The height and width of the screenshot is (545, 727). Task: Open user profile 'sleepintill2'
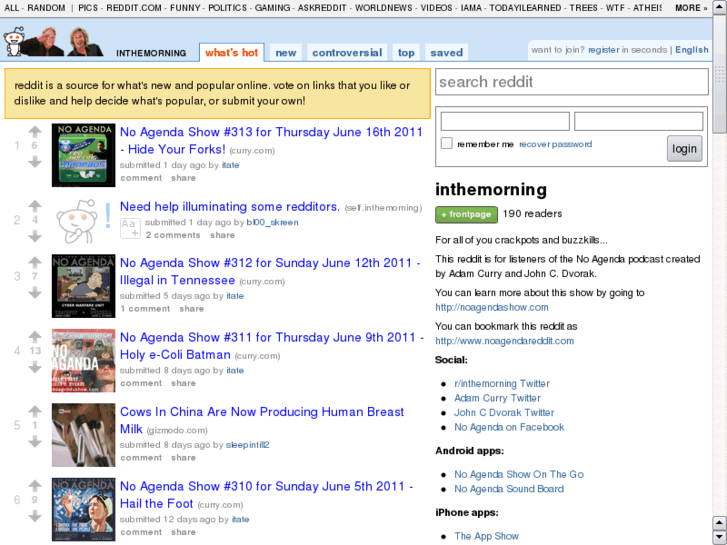tap(247, 445)
